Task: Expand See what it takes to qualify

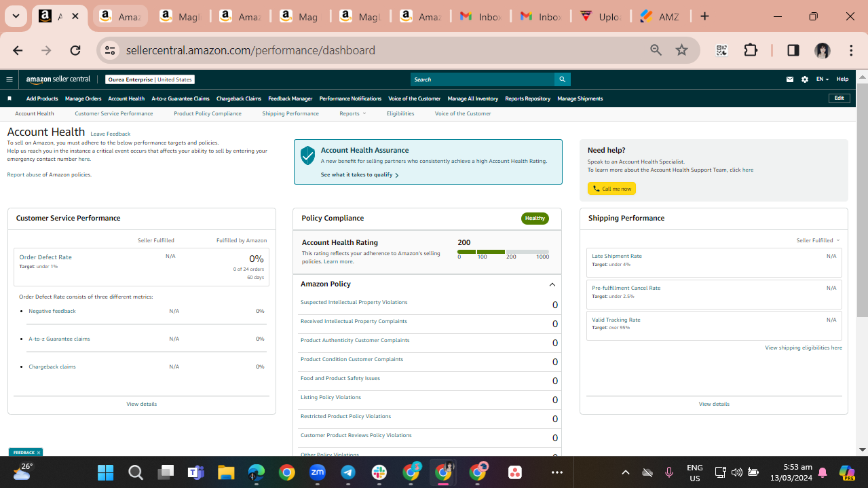Action: tap(359, 175)
